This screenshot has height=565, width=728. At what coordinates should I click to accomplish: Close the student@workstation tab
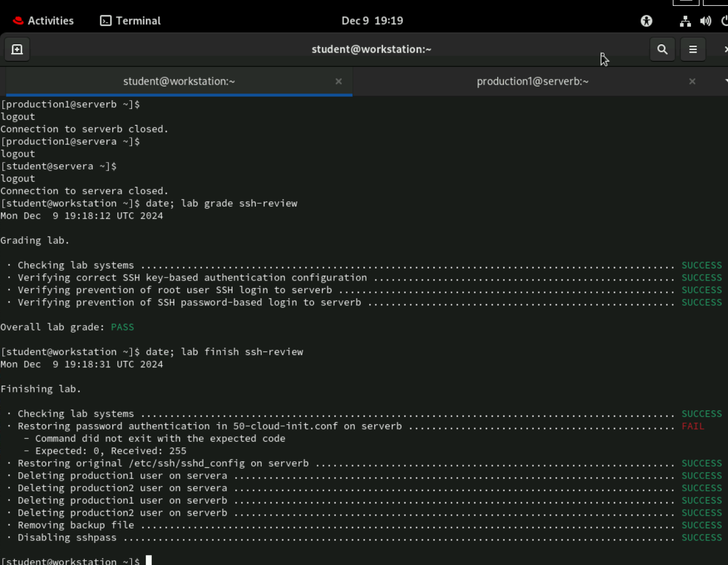pyautogui.click(x=338, y=82)
